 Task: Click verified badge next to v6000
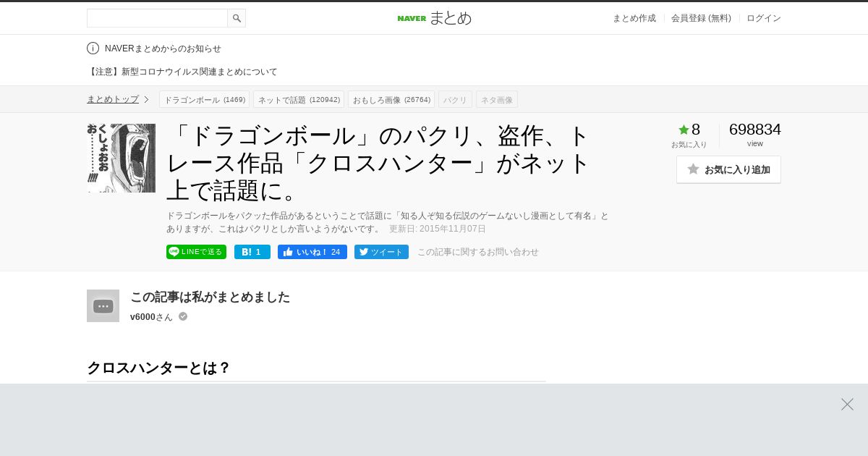click(x=183, y=316)
